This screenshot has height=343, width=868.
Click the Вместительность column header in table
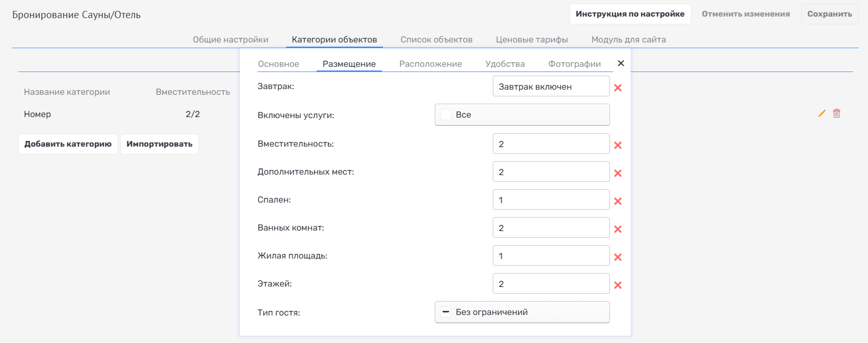click(x=193, y=92)
